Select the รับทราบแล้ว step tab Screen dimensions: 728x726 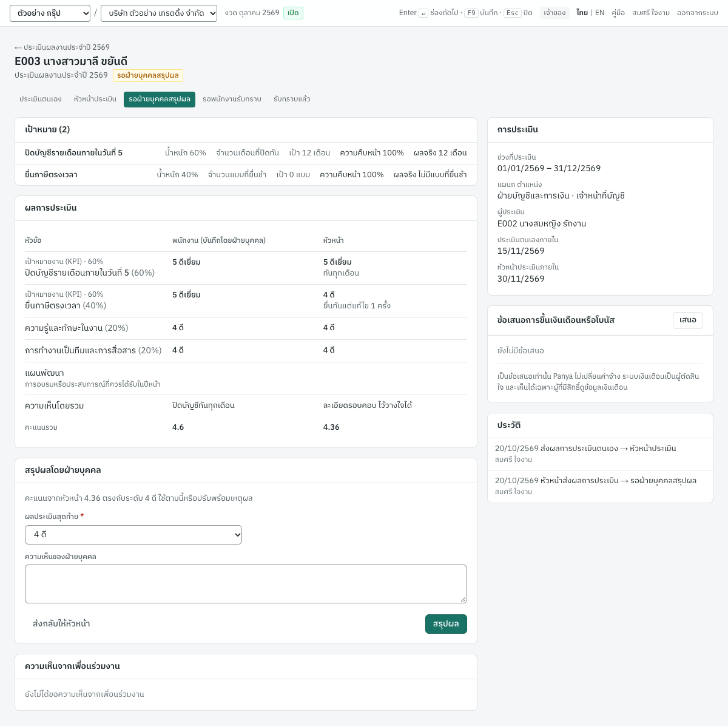coord(292,100)
